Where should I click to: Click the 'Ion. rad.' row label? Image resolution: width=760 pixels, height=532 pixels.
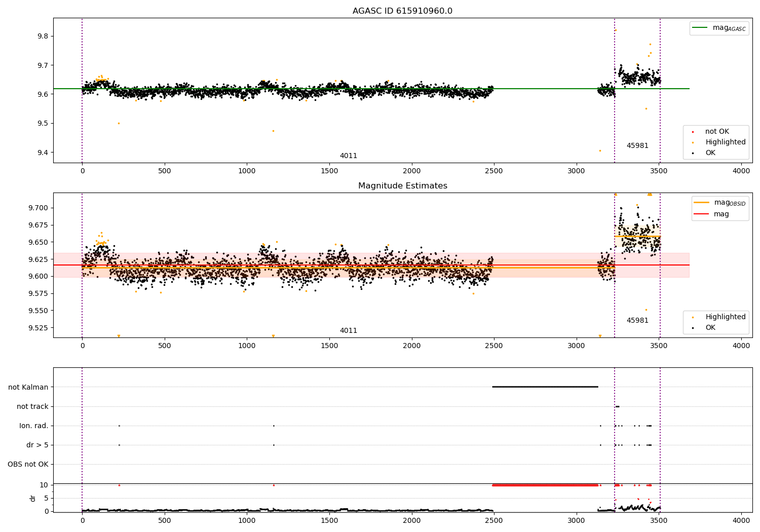(x=34, y=426)
